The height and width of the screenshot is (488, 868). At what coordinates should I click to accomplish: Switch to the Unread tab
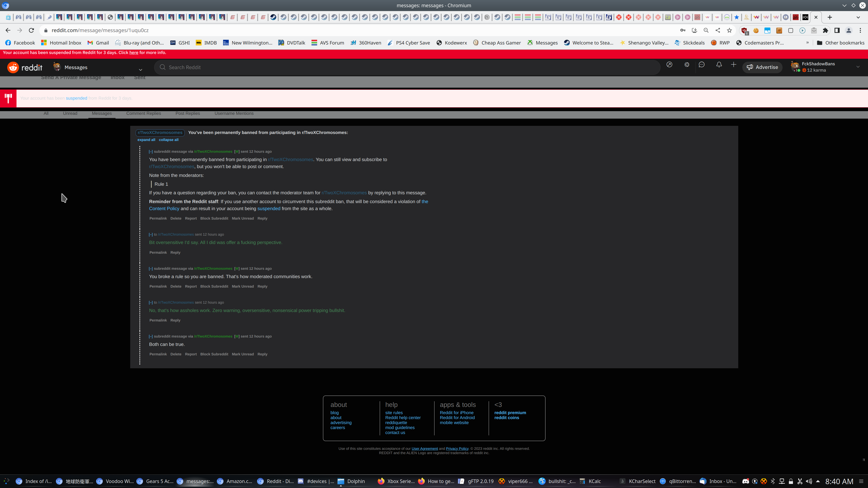[x=70, y=113]
